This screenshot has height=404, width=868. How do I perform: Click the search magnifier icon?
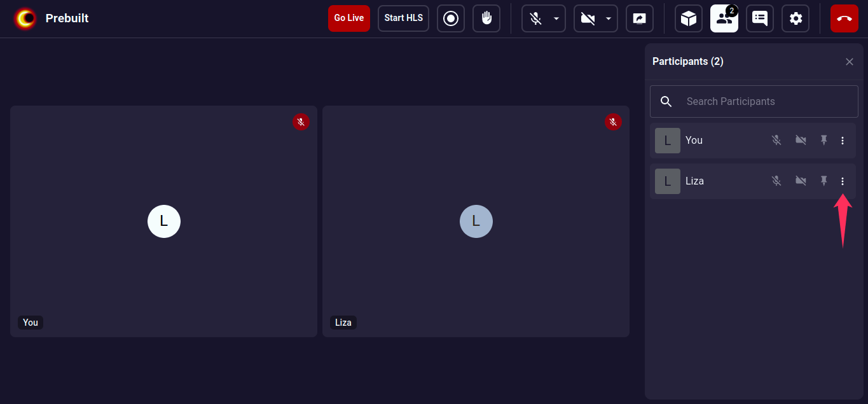click(x=666, y=101)
